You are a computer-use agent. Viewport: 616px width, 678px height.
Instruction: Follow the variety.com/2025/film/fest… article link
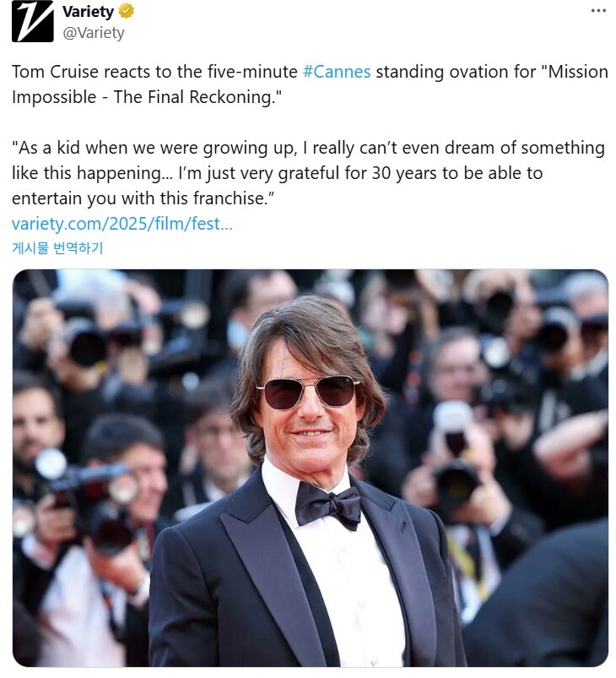(x=122, y=225)
